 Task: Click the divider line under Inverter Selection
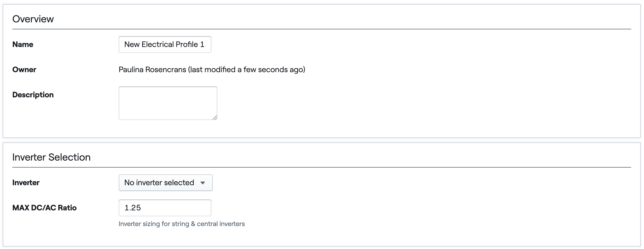(322, 167)
